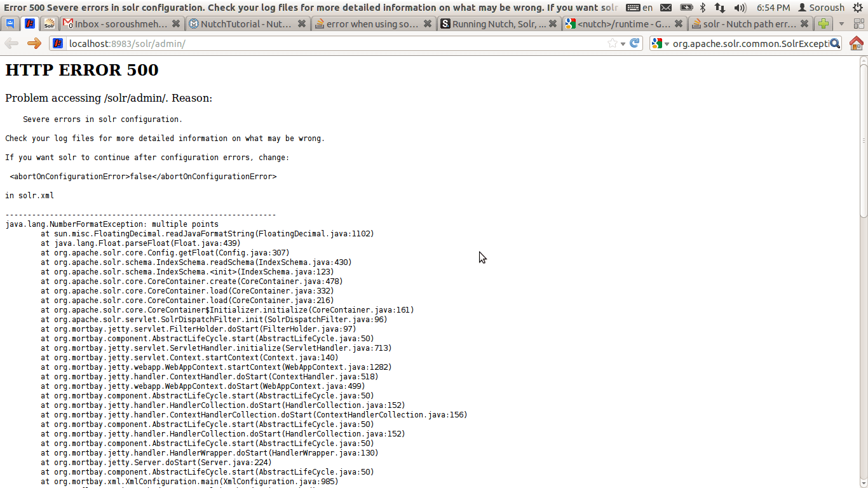Screen dimensions: 868x488
Task: Click the abortOnConfigurationError XML line
Action: click(143, 177)
